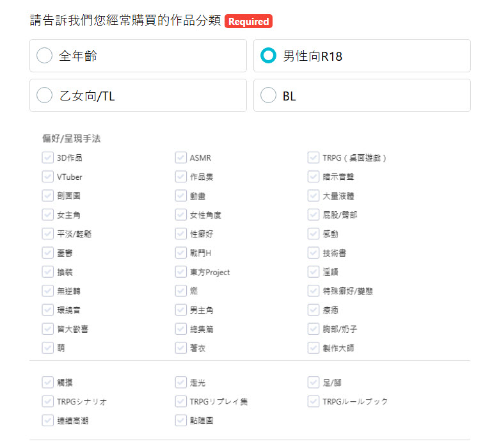Select the 男性向R18 radio option

269,56
